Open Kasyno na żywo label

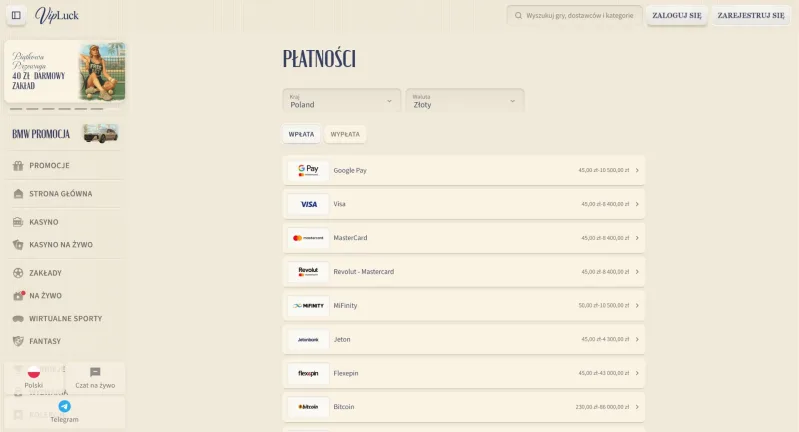tap(61, 245)
